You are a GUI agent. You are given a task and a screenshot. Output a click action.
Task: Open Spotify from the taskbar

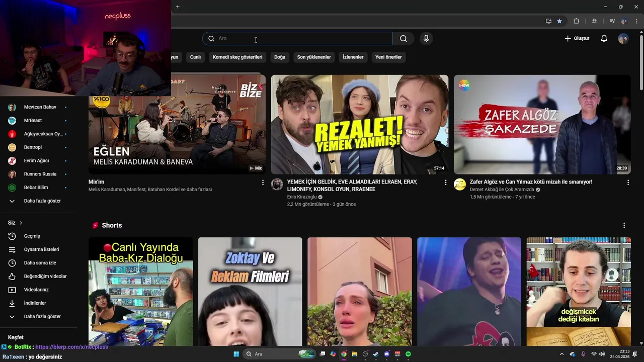tap(408, 354)
